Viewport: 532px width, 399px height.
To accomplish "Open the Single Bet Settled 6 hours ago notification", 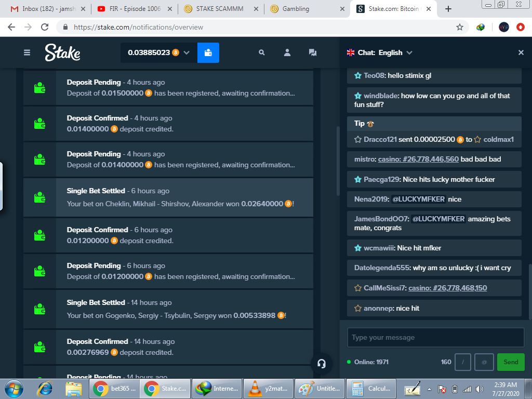I will click(x=168, y=197).
